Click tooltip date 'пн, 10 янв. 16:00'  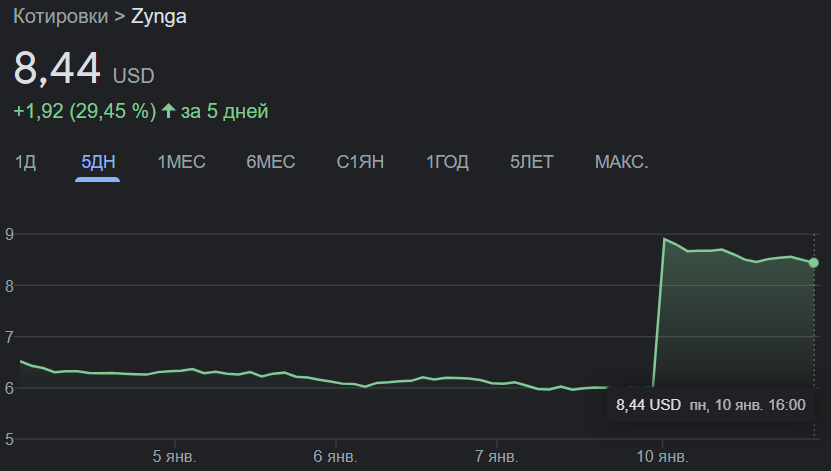747,405
